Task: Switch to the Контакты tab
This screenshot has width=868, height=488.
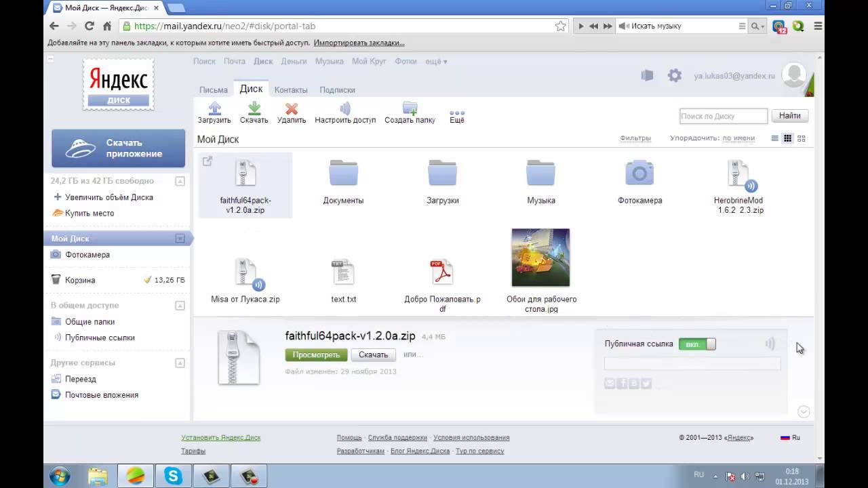Action: click(291, 89)
